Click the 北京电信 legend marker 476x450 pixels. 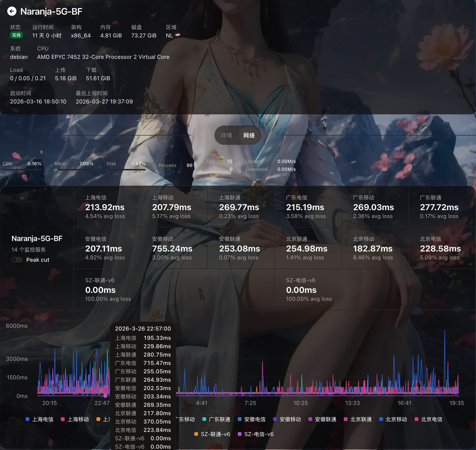(x=416, y=419)
